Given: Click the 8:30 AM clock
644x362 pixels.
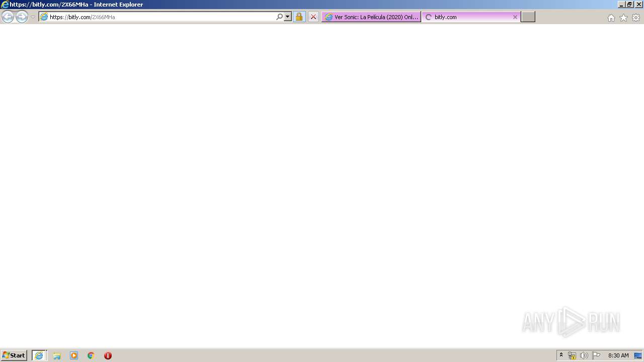Looking at the screenshot, I should click(618, 355).
